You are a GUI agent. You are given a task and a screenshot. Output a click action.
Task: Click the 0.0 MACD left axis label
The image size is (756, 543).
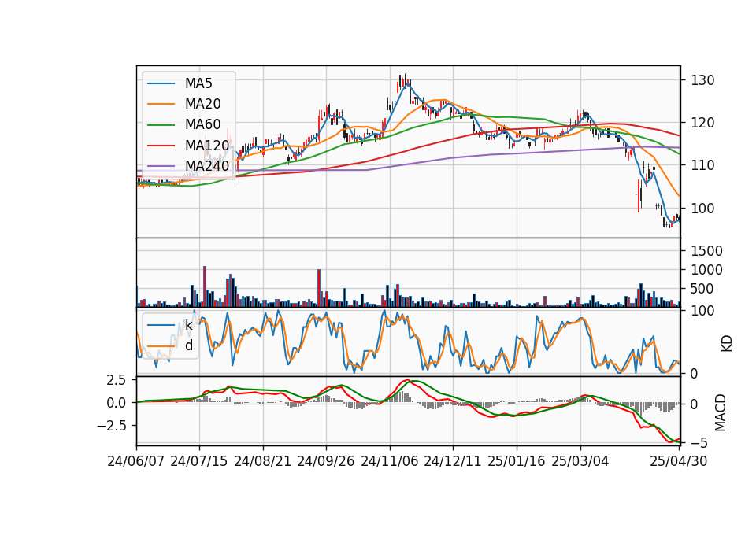(117, 403)
